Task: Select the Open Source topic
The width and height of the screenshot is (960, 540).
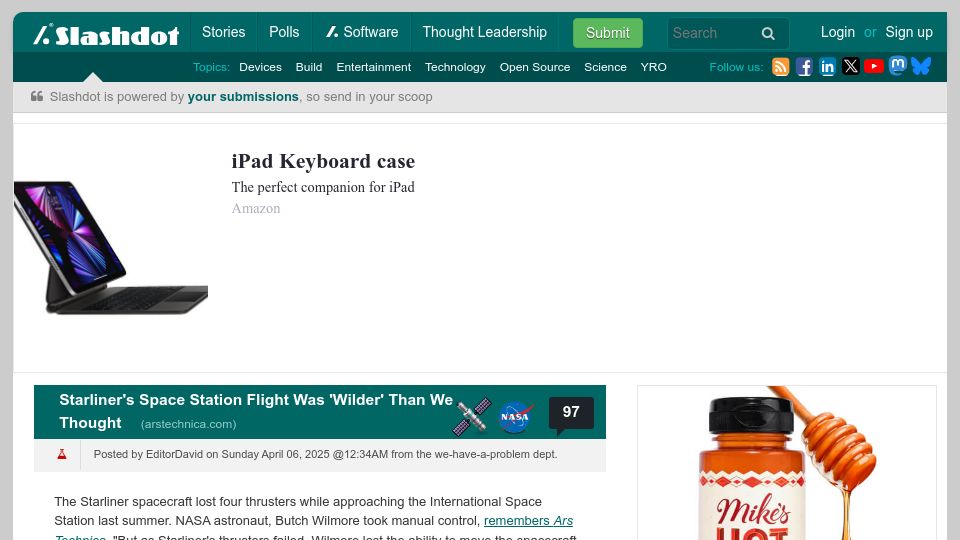Action: tap(534, 67)
